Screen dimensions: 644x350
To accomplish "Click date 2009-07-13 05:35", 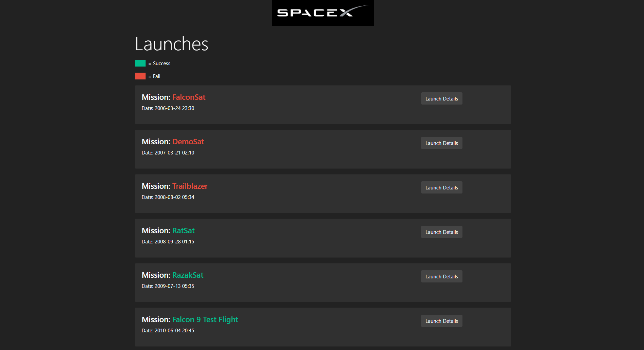I will 168,286.
